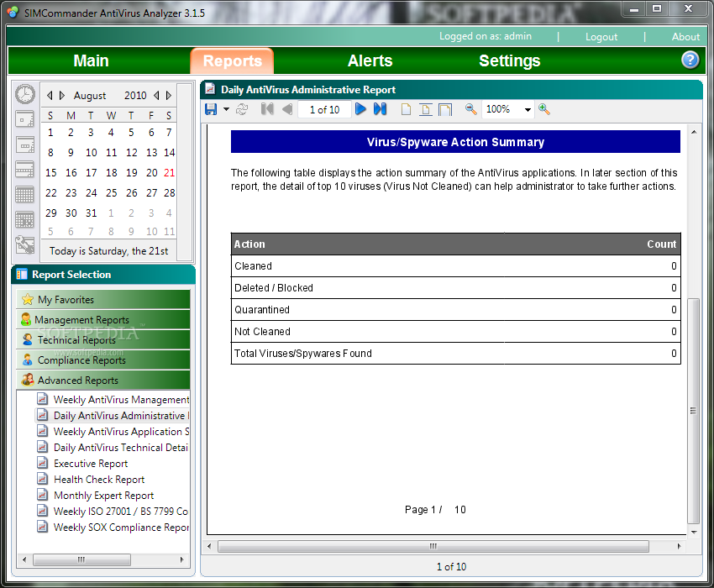The image size is (714, 588).
Task: Open the Settings tab
Action: tap(510, 60)
